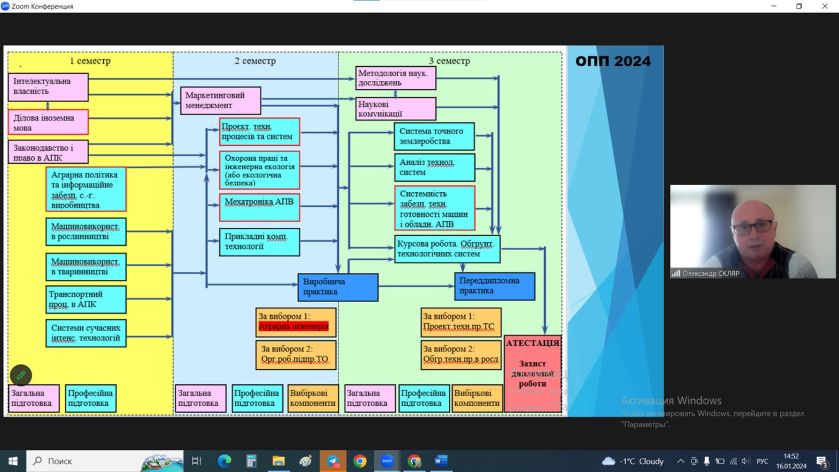Toggle the volume speaker tray icon
Image resolution: width=839 pixels, height=472 pixels.
[746, 461]
